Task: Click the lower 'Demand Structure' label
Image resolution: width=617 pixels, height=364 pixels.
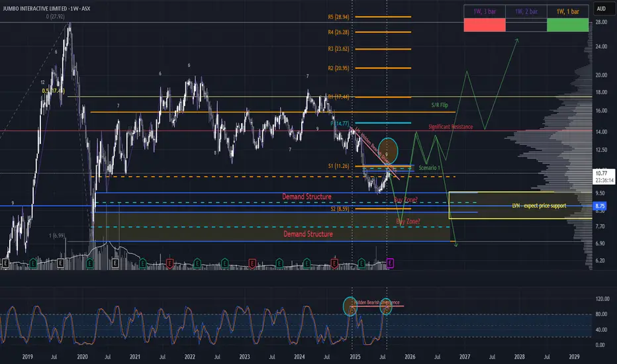Action: [x=308, y=234]
